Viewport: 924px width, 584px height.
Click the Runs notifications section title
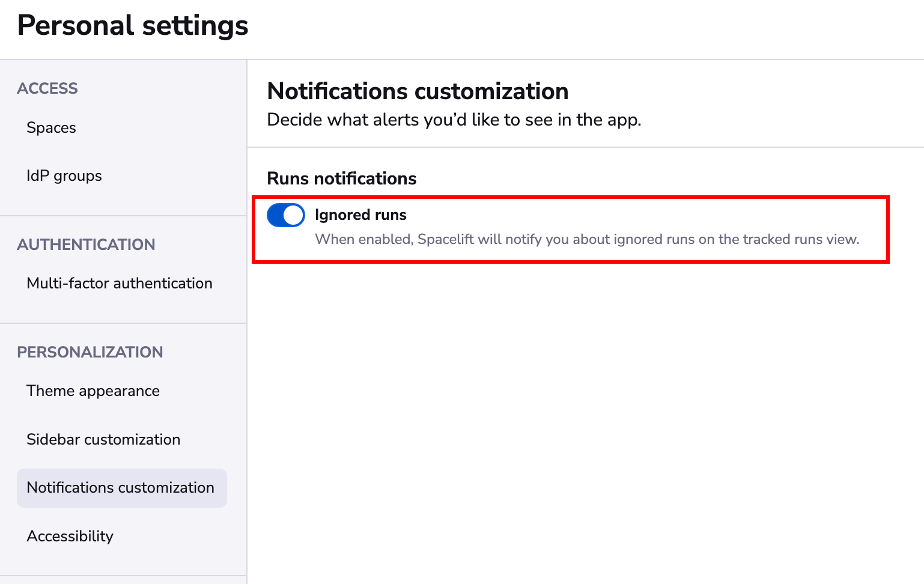[341, 178]
